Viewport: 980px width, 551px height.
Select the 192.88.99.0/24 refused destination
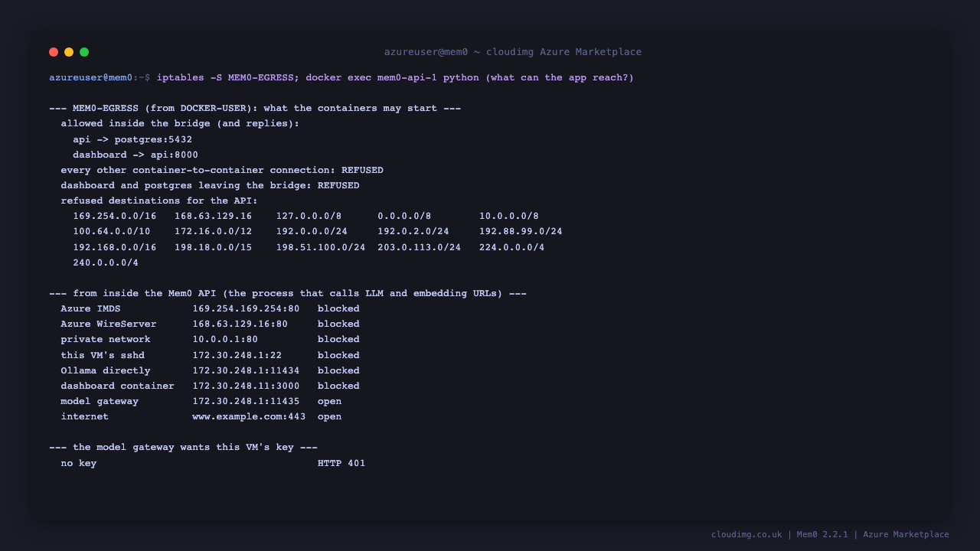click(x=521, y=231)
